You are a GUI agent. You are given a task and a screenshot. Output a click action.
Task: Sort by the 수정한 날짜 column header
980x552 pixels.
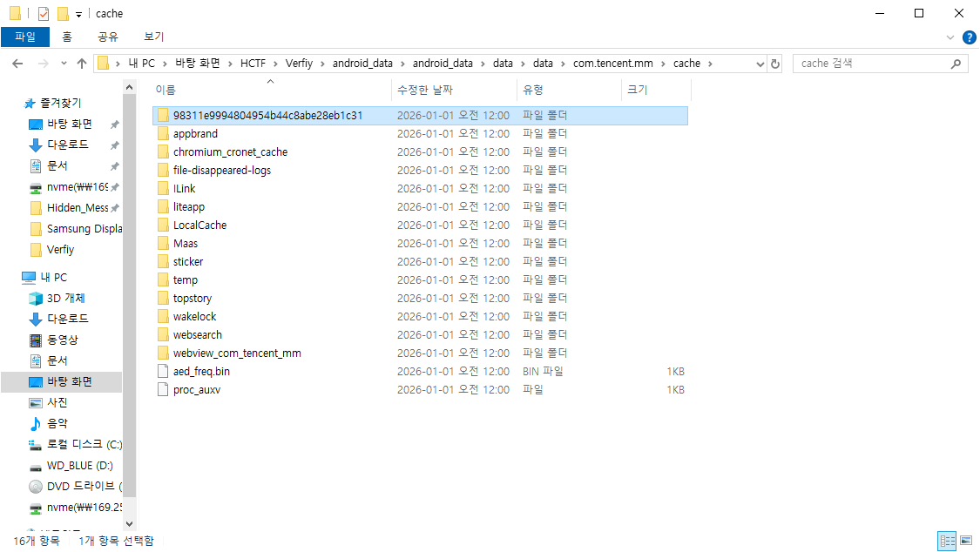425,90
